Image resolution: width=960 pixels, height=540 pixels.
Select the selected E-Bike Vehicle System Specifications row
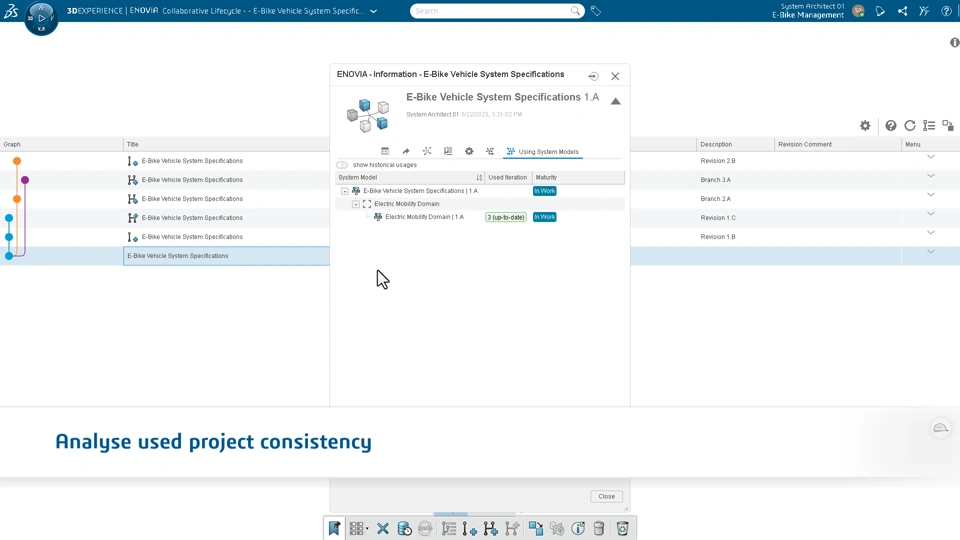point(226,256)
